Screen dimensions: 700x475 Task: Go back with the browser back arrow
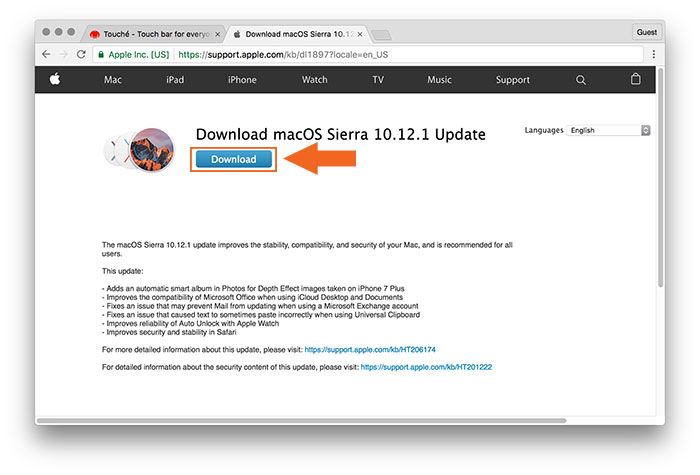[46, 54]
